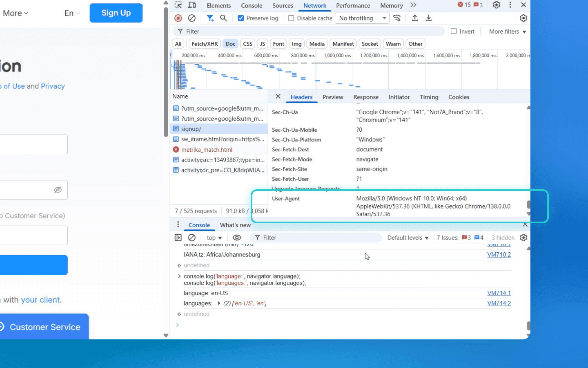Open Default levels dropdown
This screenshot has width=588, height=368.
[x=408, y=238]
